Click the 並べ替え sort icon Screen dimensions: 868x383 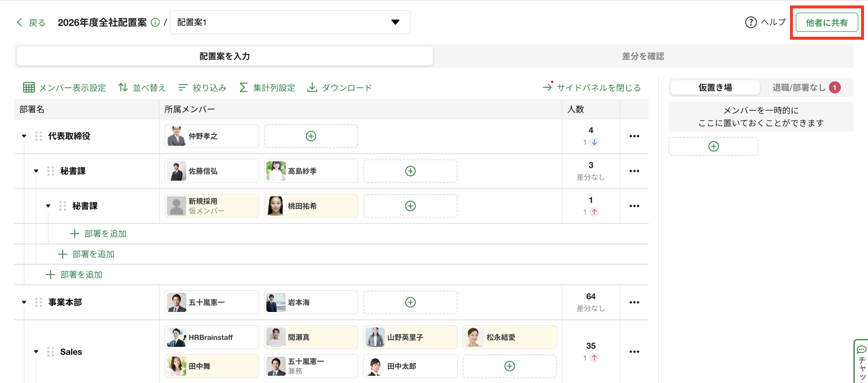point(123,88)
